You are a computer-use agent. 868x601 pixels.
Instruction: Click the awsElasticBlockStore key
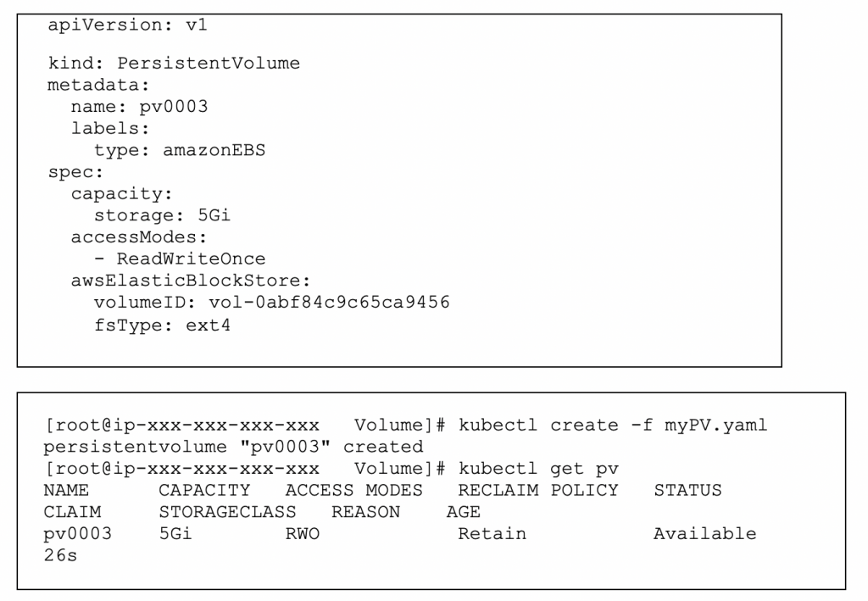[191, 281]
